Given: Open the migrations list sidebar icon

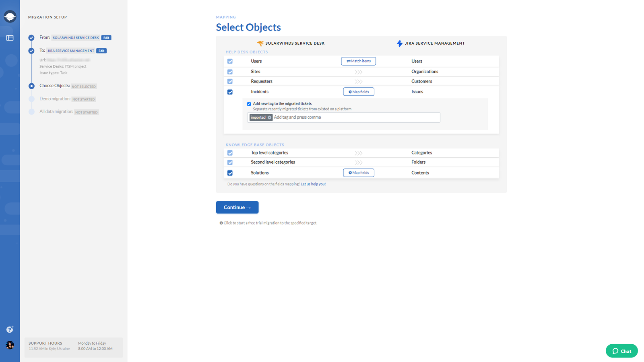Looking at the screenshot, I should pyautogui.click(x=10, y=38).
